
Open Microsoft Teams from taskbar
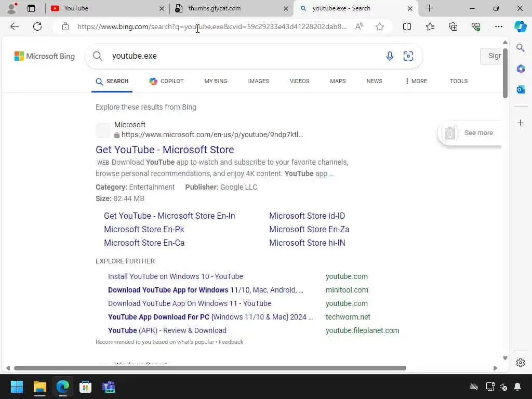coord(109,387)
